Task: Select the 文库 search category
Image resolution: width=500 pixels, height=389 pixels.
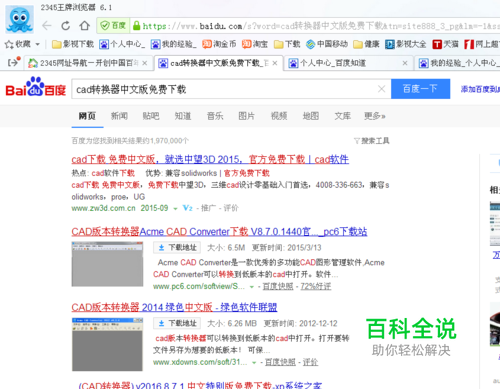Action: 343,116
